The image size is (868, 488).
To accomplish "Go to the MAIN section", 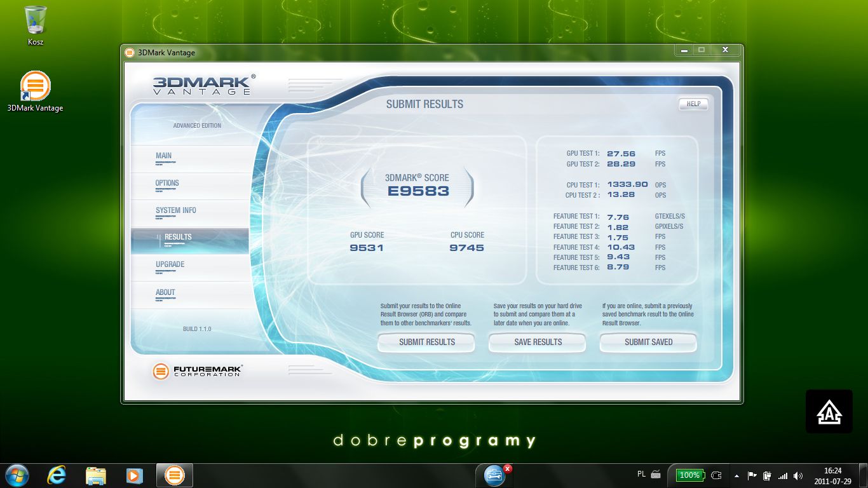I will 190,159.
